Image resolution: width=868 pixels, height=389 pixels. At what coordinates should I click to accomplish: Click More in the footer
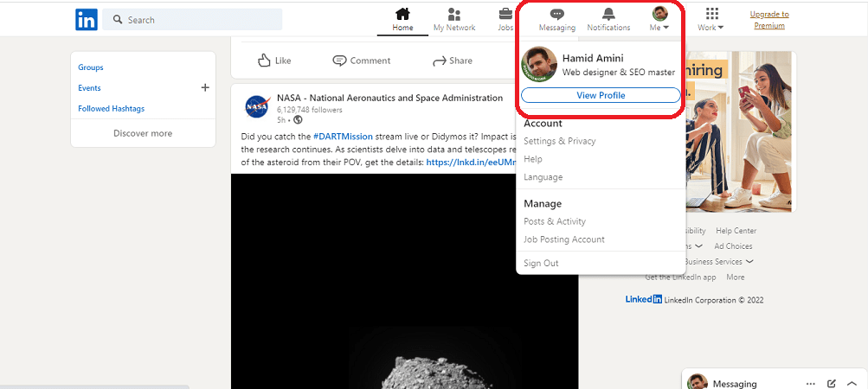(735, 277)
